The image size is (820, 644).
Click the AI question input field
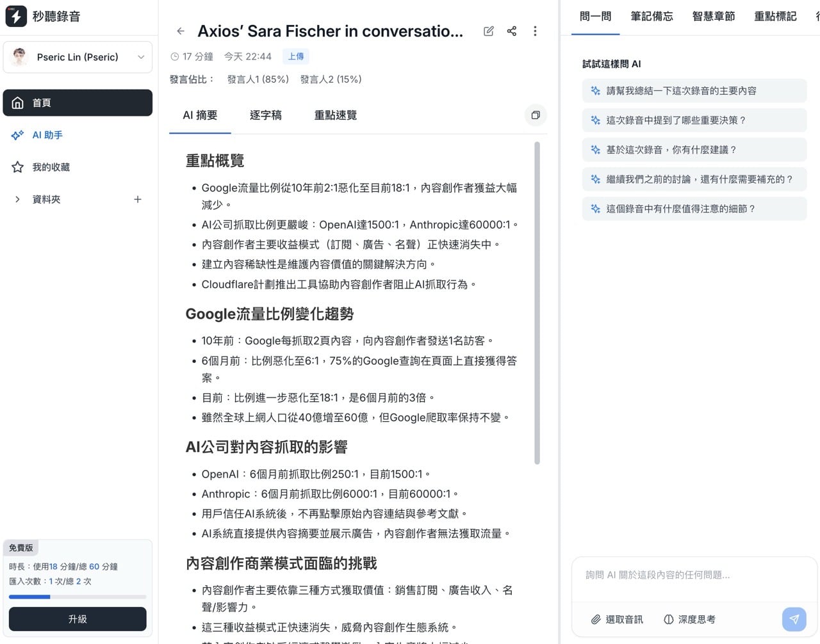[x=694, y=575]
